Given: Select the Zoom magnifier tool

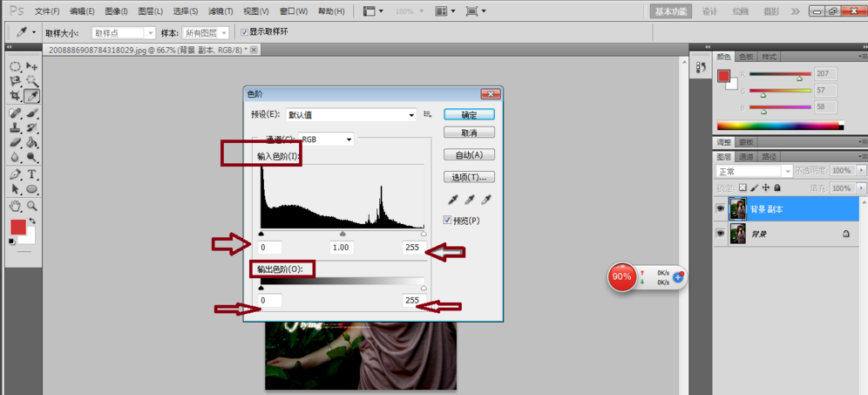Looking at the screenshot, I should click(32, 206).
